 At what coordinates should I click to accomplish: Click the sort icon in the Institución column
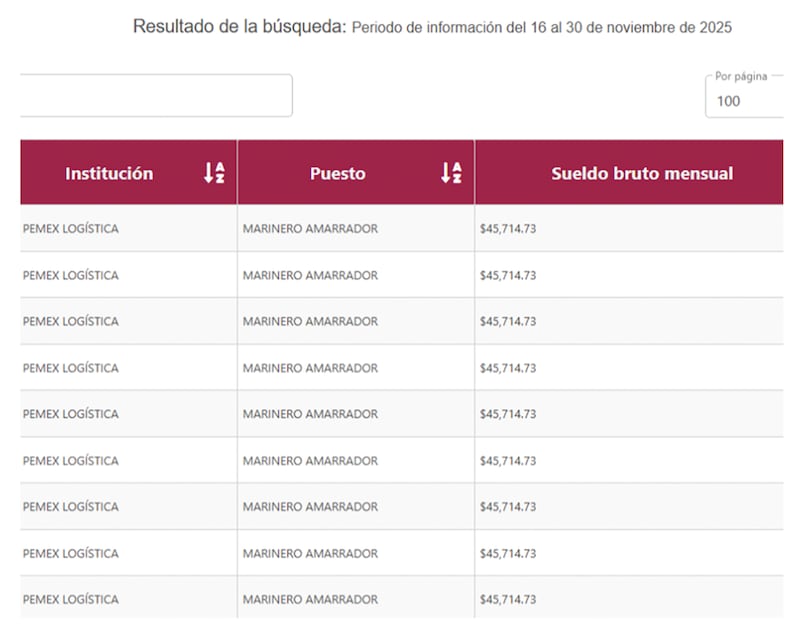coord(214,173)
